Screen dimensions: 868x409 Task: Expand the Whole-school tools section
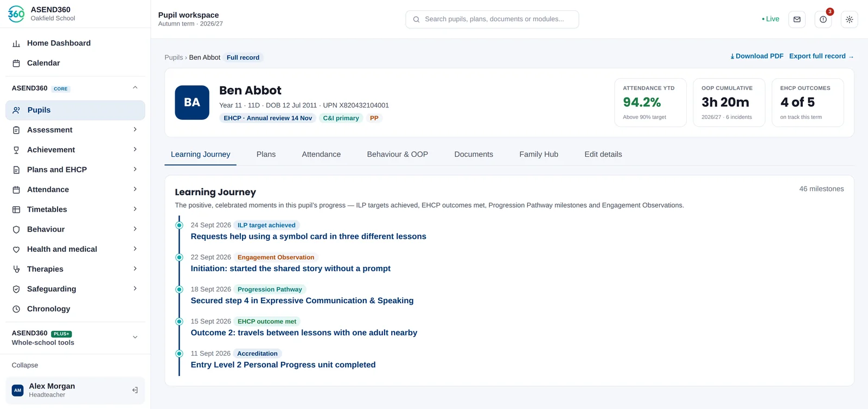(135, 337)
